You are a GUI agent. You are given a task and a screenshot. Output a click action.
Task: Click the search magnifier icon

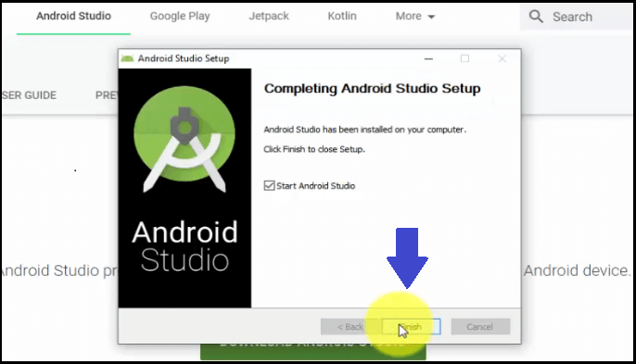[536, 17]
